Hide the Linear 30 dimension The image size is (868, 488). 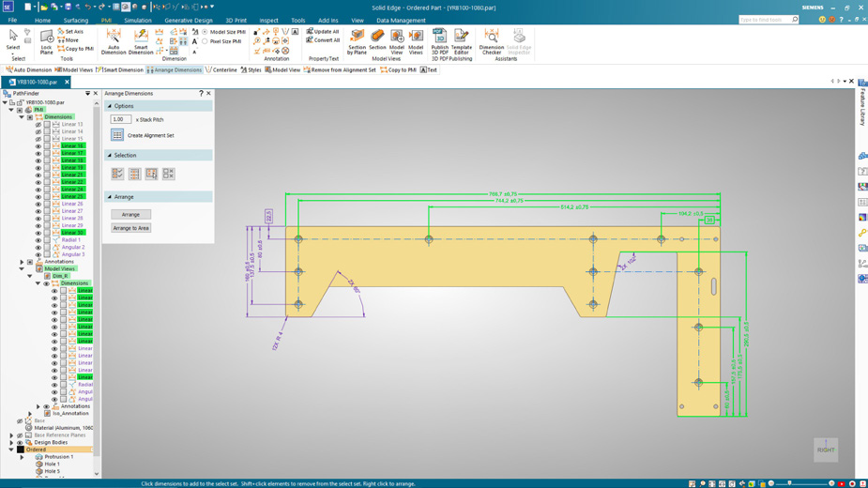click(x=38, y=233)
